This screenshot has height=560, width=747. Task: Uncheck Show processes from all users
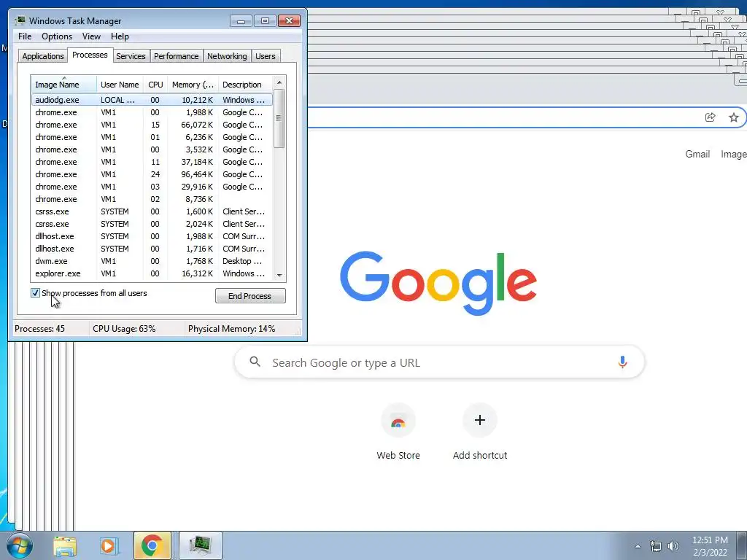pos(35,293)
